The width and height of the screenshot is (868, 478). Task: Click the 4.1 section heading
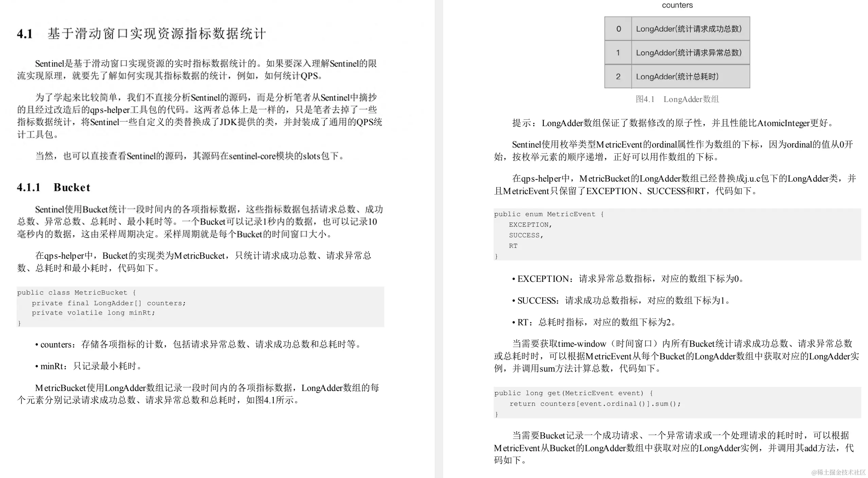pyautogui.click(x=141, y=34)
